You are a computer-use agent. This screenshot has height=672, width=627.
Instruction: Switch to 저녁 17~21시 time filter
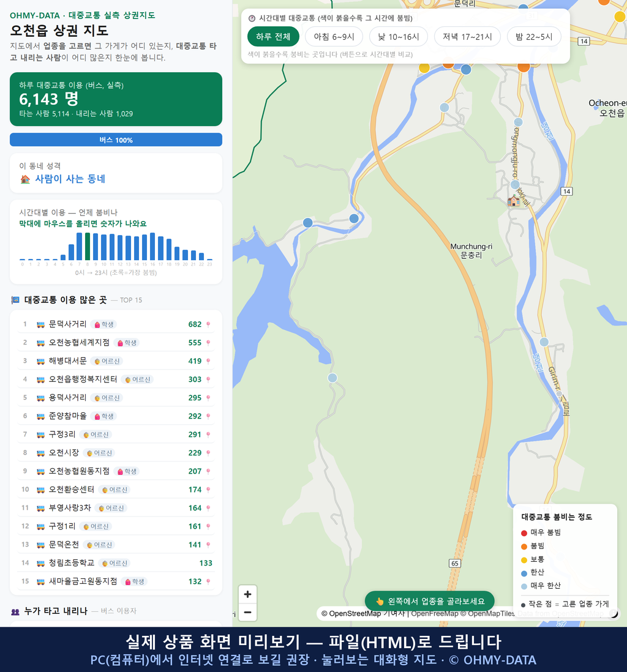[467, 37]
